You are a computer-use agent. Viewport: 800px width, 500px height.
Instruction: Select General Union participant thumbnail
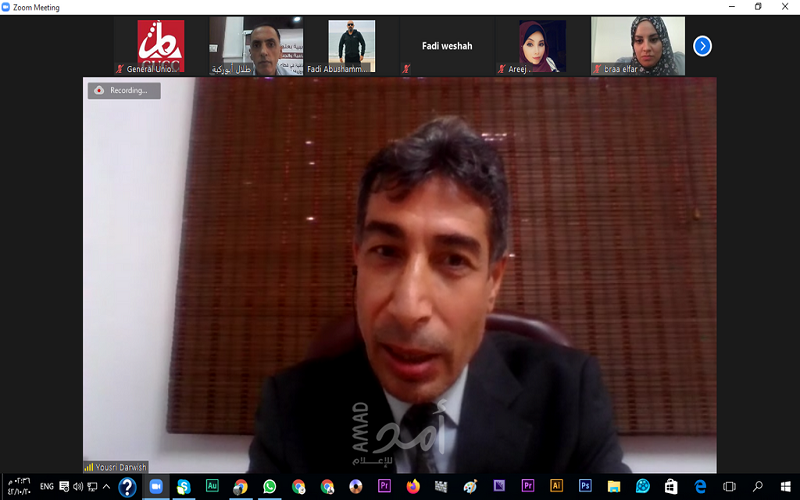click(x=161, y=46)
